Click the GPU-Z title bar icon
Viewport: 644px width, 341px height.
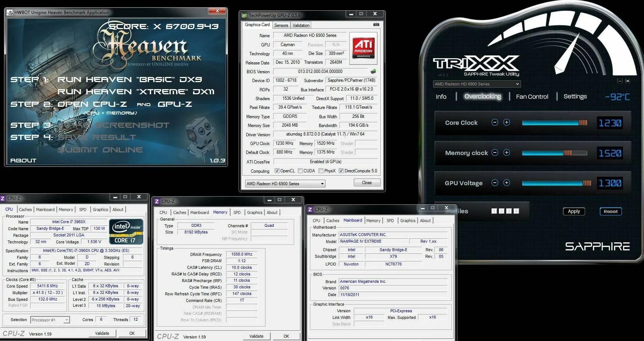point(244,15)
